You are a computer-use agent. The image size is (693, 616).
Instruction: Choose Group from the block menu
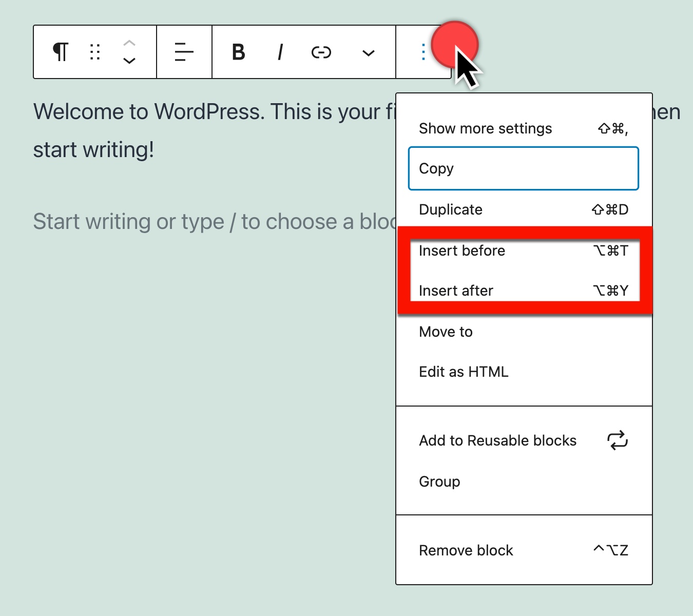(x=524, y=482)
